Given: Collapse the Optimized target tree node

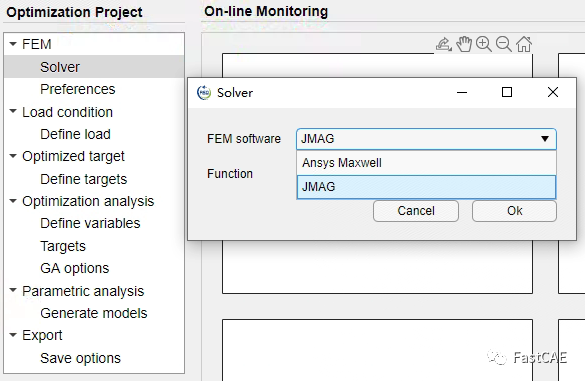Looking at the screenshot, I should pyautogui.click(x=13, y=156).
